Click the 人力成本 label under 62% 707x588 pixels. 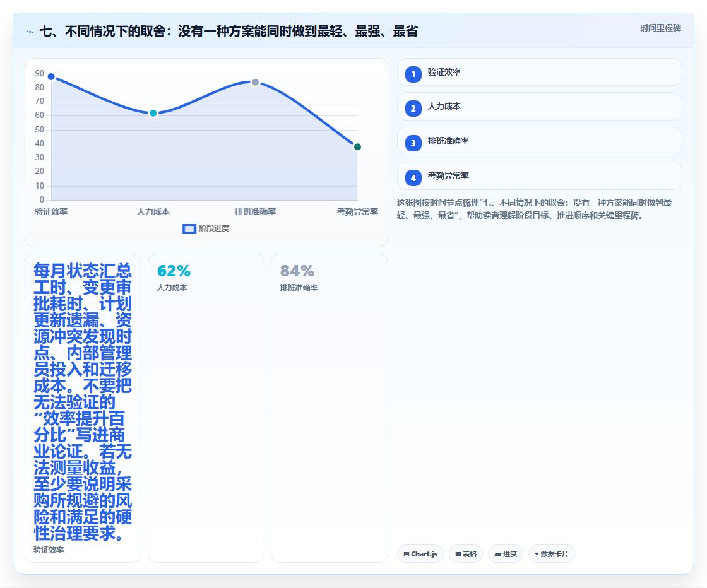172,288
